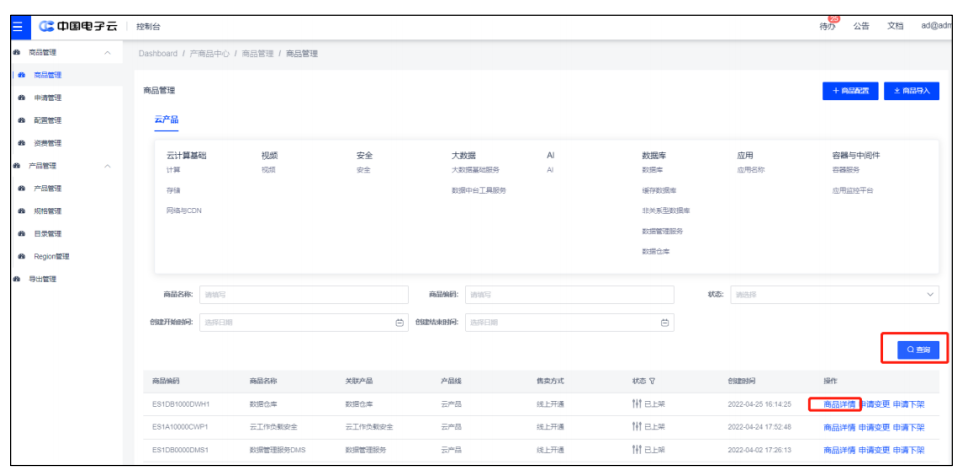Click the 商品导入 button
The height and width of the screenshot is (473, 962).
point(912,91)
